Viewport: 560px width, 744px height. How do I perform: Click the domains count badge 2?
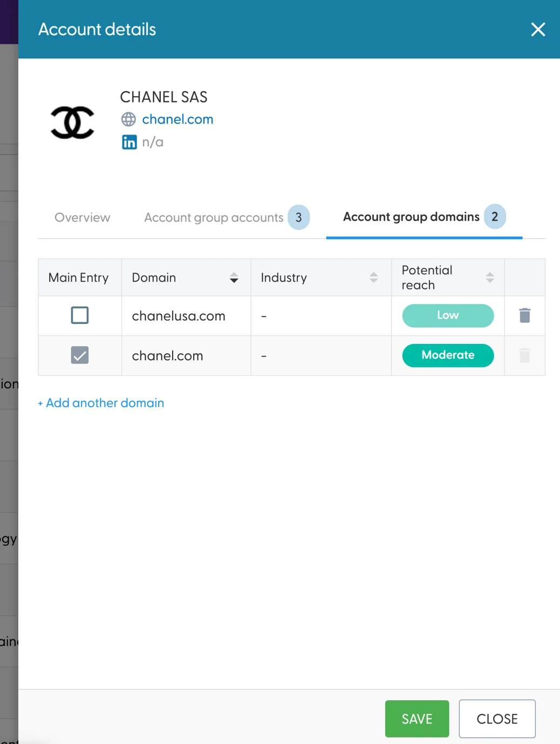coord(495,217)
